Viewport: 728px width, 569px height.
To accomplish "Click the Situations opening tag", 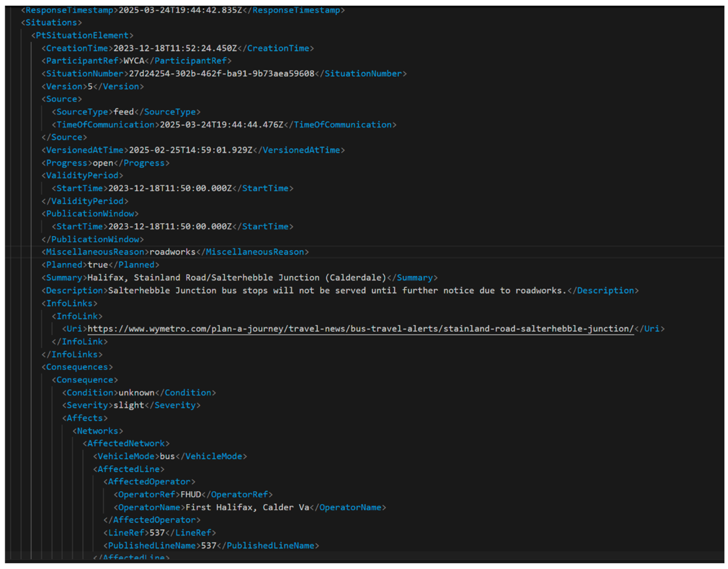I will (51, 23).
